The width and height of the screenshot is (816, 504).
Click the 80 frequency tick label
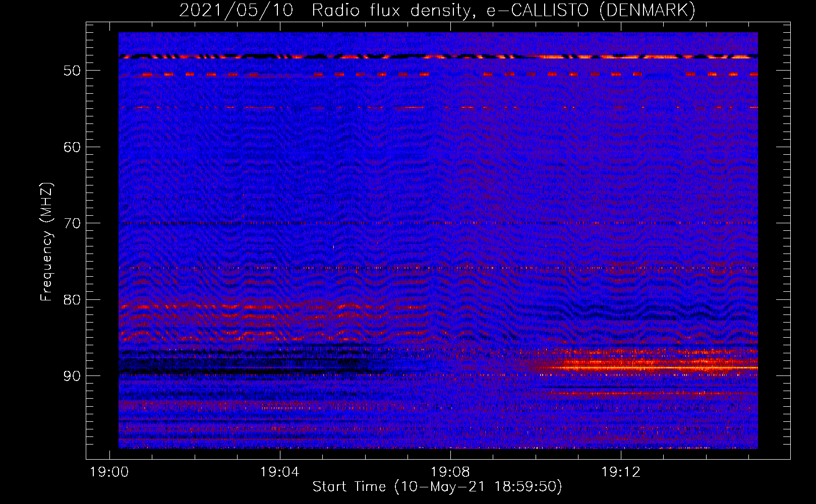tap(72, 300)
